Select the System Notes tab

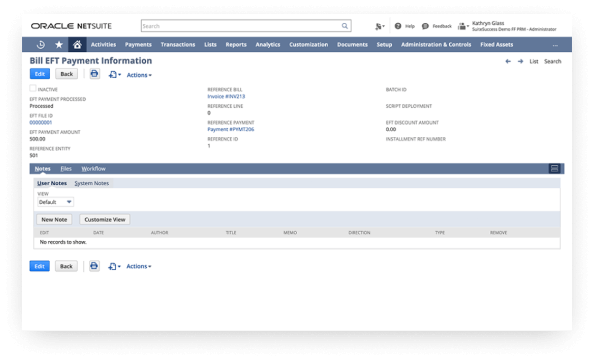(92, 183)
